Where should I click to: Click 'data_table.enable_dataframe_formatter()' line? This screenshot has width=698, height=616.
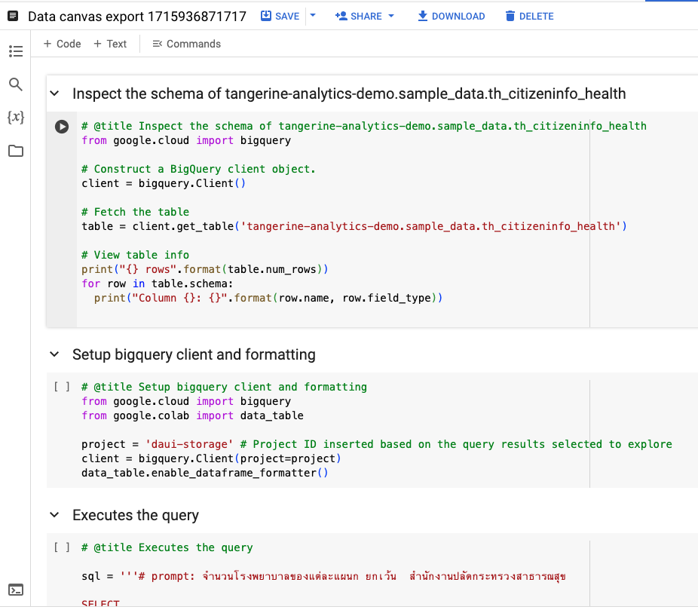pyautogui.click(x=205, y=473)
